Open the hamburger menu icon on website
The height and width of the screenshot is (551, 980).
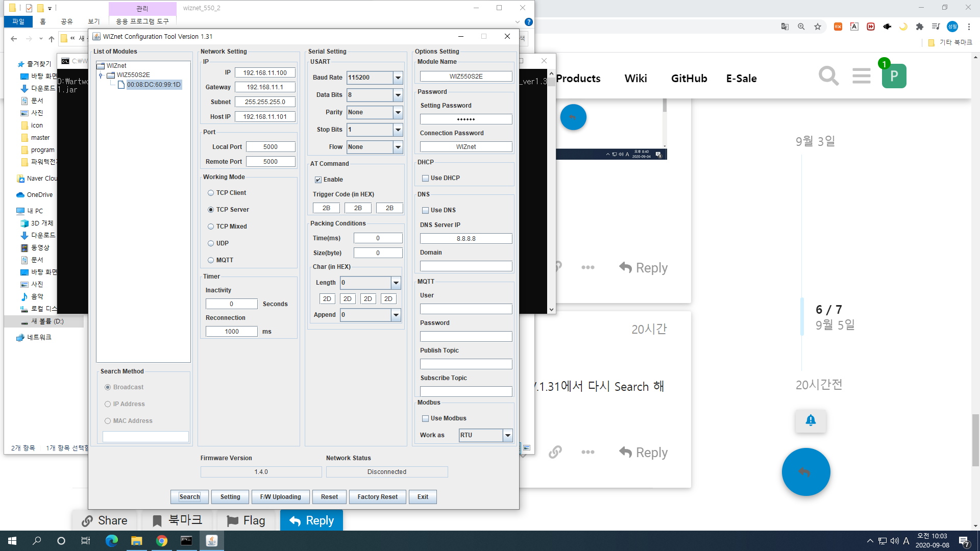(x=861, y=76)
